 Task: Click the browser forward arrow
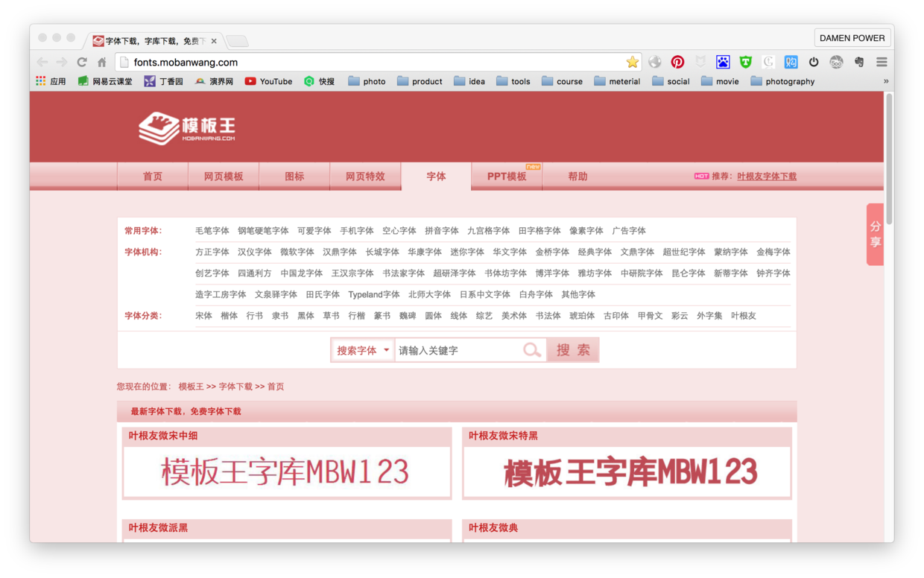pos(62,62)
